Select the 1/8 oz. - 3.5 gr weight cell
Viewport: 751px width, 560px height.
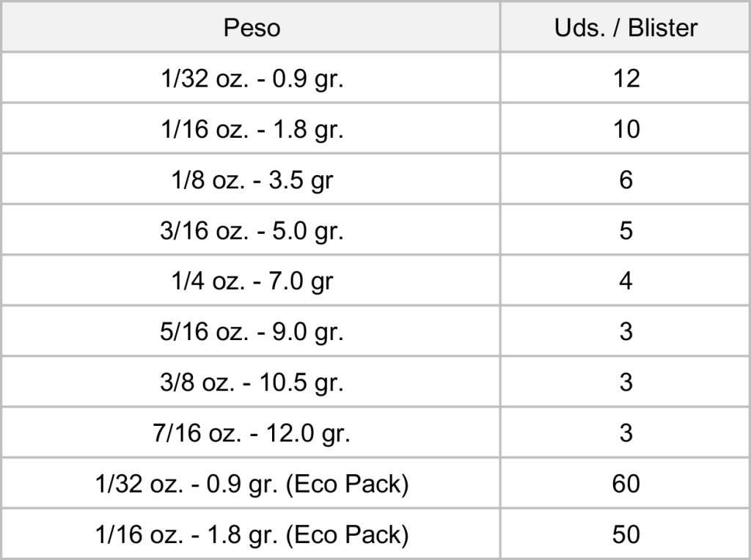[252, 180]
